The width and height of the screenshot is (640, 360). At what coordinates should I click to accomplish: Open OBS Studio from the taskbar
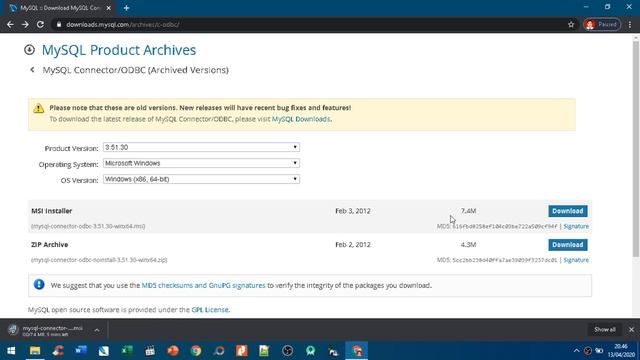[288, 351]
